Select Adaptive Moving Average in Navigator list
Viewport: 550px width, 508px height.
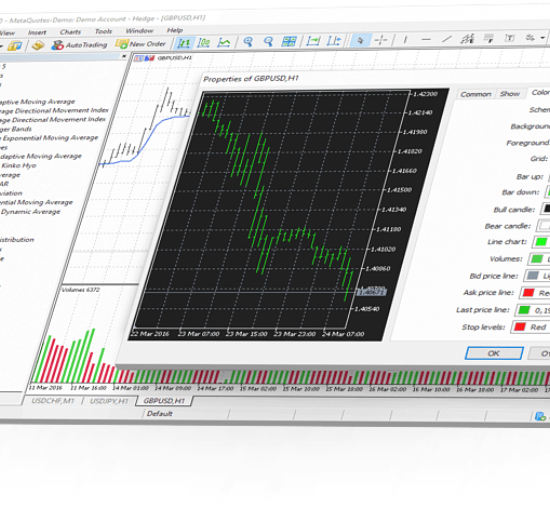(37, 102)
